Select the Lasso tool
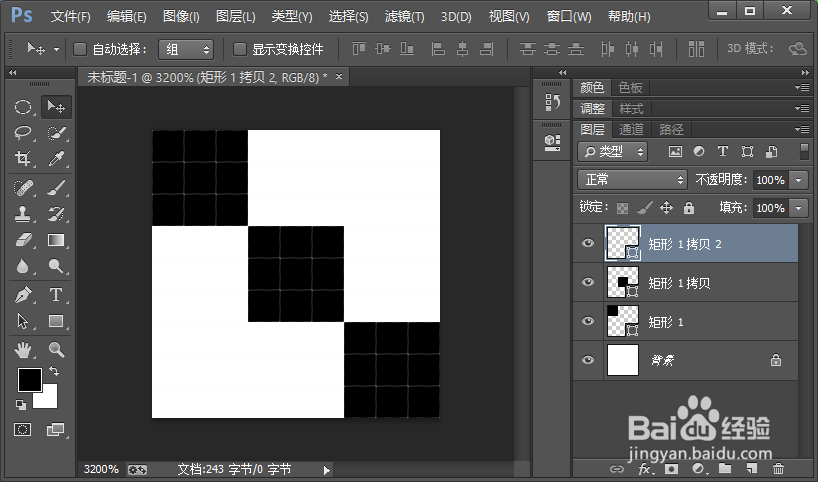The width and height of the screenshot is (818, 482). pyautogui.click(x=23, y=132)
